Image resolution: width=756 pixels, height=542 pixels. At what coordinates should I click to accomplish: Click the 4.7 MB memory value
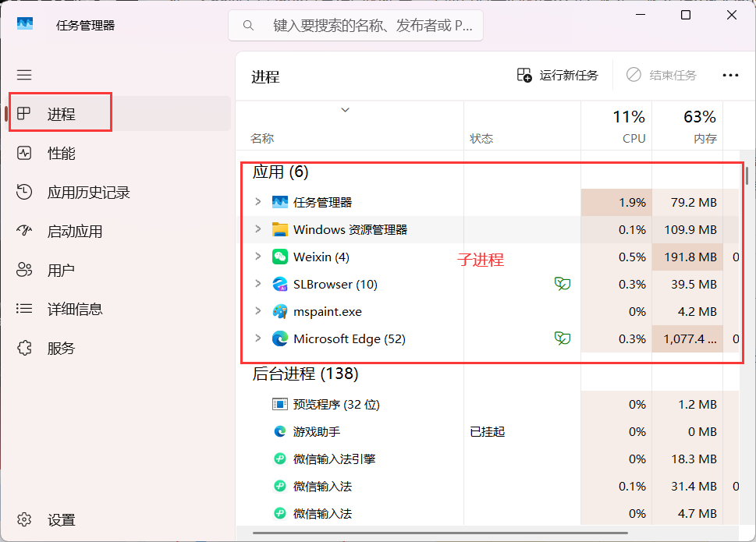[x=697, y=514]
